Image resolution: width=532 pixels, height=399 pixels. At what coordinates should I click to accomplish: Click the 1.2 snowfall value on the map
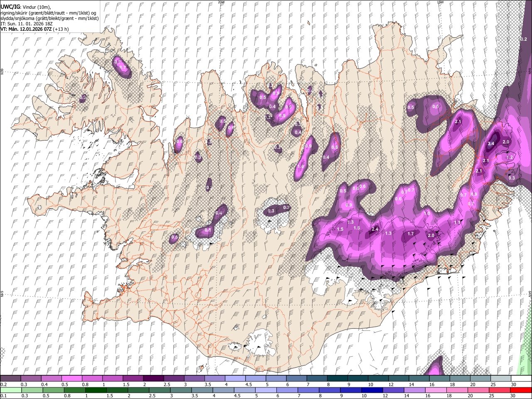510,158
